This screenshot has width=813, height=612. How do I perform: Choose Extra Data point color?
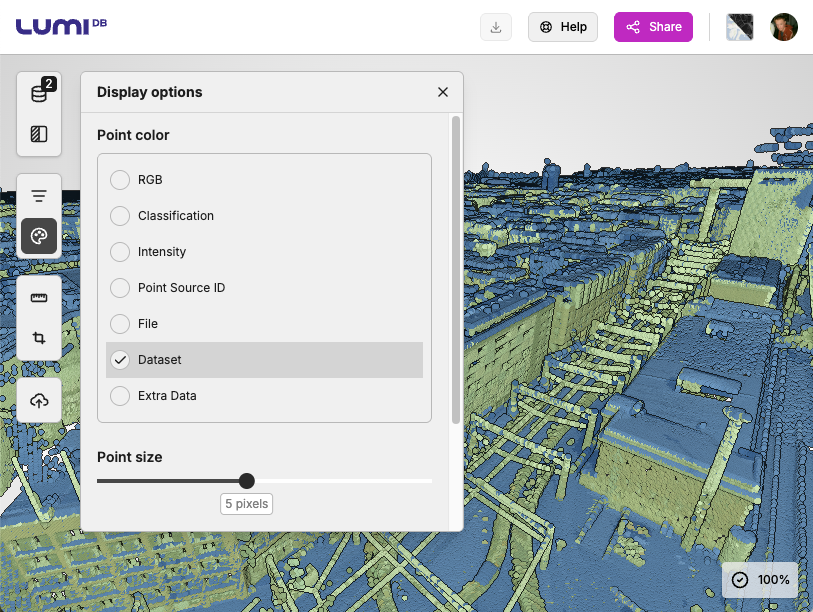tap(120, 396)
